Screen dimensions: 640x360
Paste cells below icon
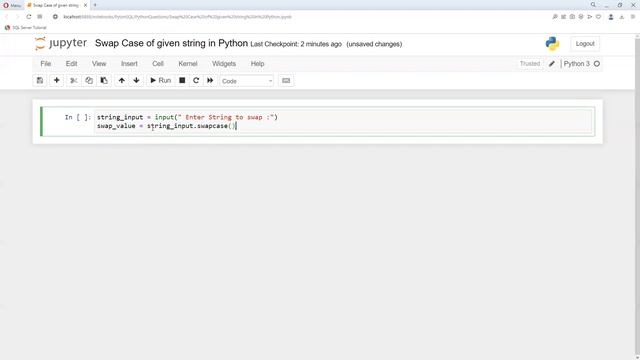[104, 80]
